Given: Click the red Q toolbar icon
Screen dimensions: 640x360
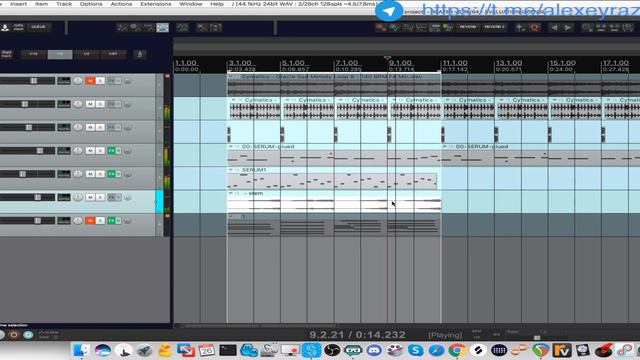Looking at the screenshot, I should click(x=534, y=27).
